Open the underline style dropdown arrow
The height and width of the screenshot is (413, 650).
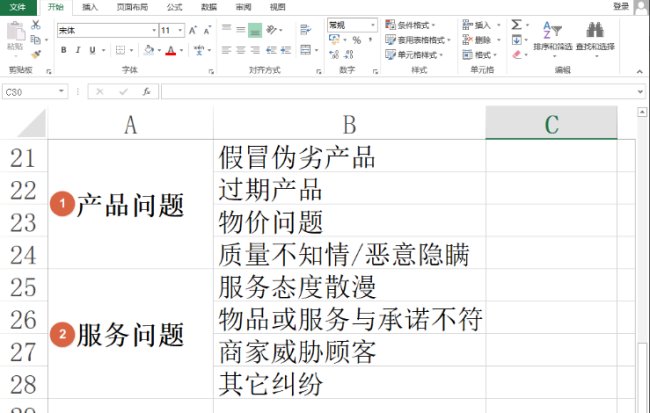click(103, 50)
